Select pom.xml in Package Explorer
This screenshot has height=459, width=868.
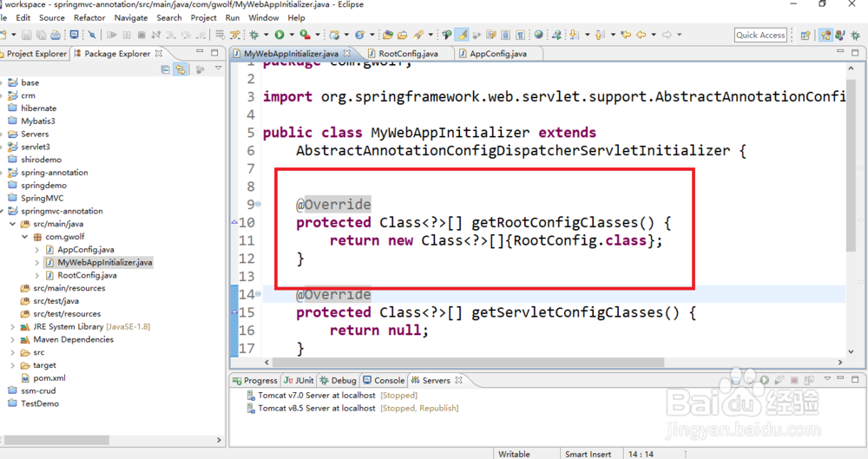[43, 378]
